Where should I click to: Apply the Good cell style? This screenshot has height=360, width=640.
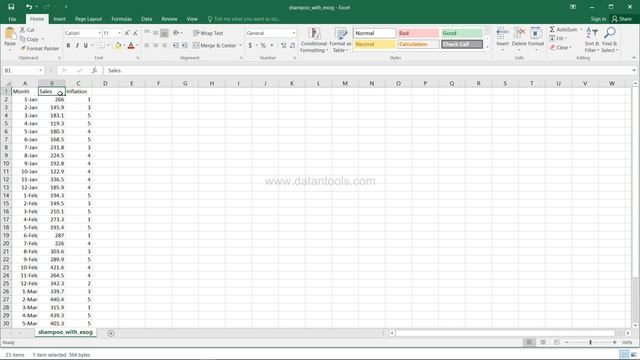(462, 33)
